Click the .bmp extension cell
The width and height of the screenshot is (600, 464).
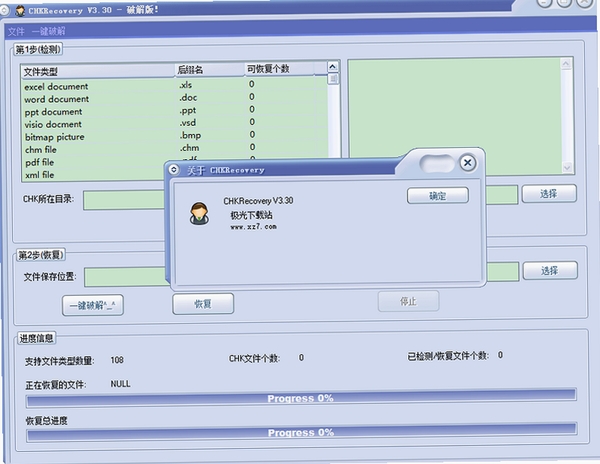[190, 135]
